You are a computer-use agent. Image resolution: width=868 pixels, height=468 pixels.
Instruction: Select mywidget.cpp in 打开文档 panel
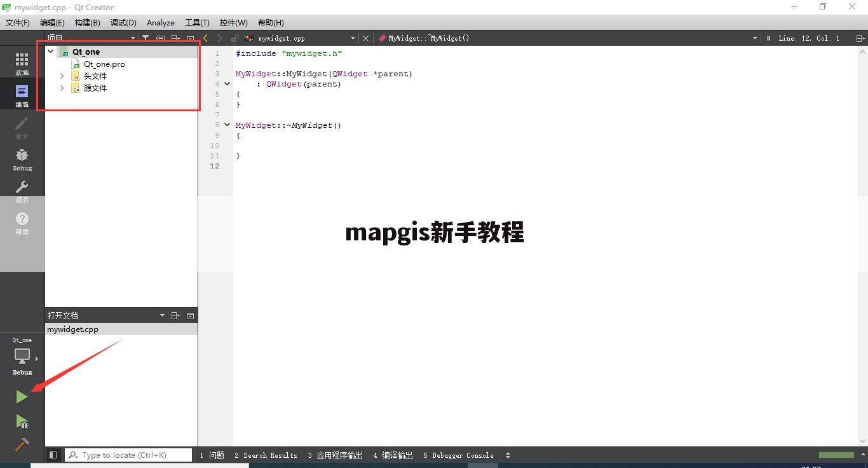click(72, 329)
